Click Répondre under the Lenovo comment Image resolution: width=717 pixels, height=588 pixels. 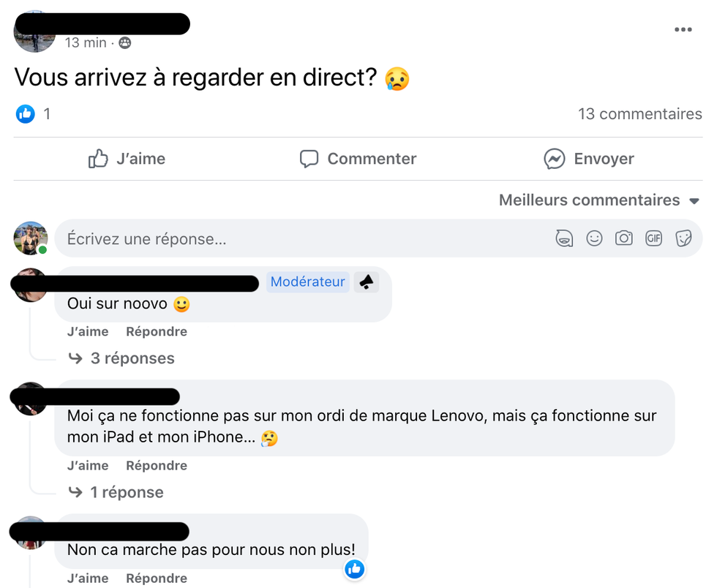156,465
